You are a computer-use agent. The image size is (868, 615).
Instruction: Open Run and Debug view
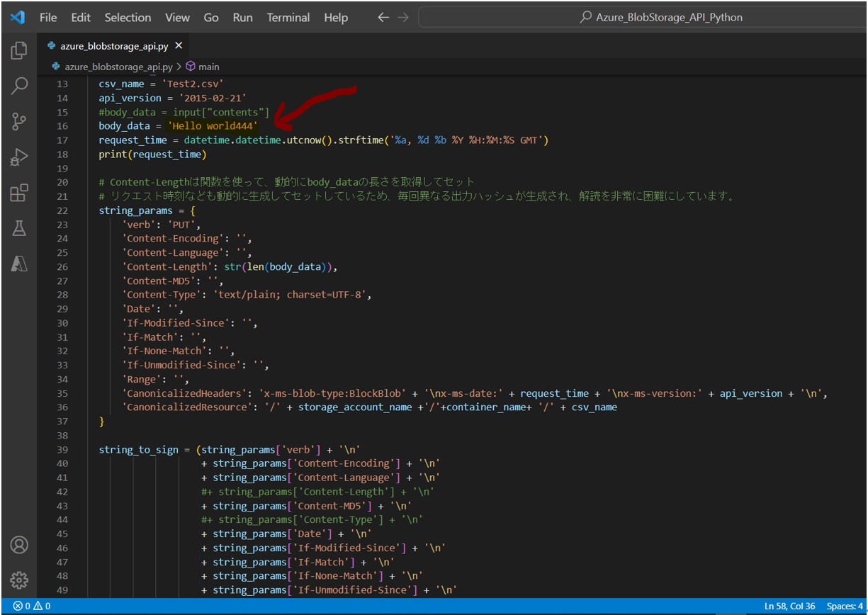[x=19, y=157]
